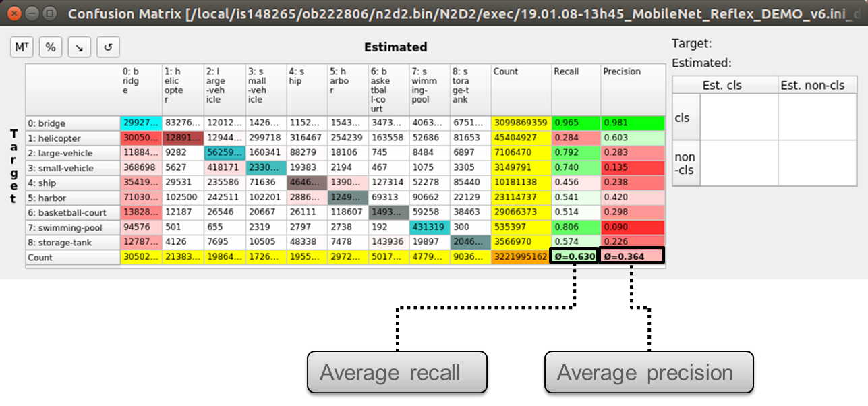Viewport: 868px width, 406px height.
Task: Click the 'non-cls' row label in side table
Action: coord(686,163)
